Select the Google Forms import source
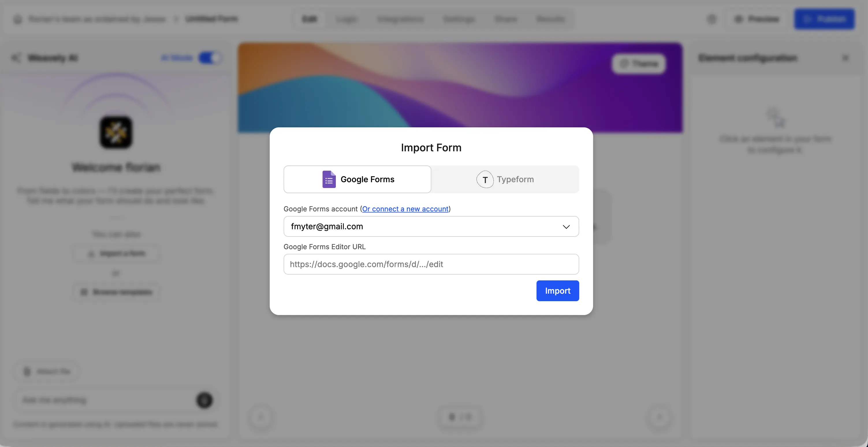The height and width of the screenshot is (447, 868). 357,179
